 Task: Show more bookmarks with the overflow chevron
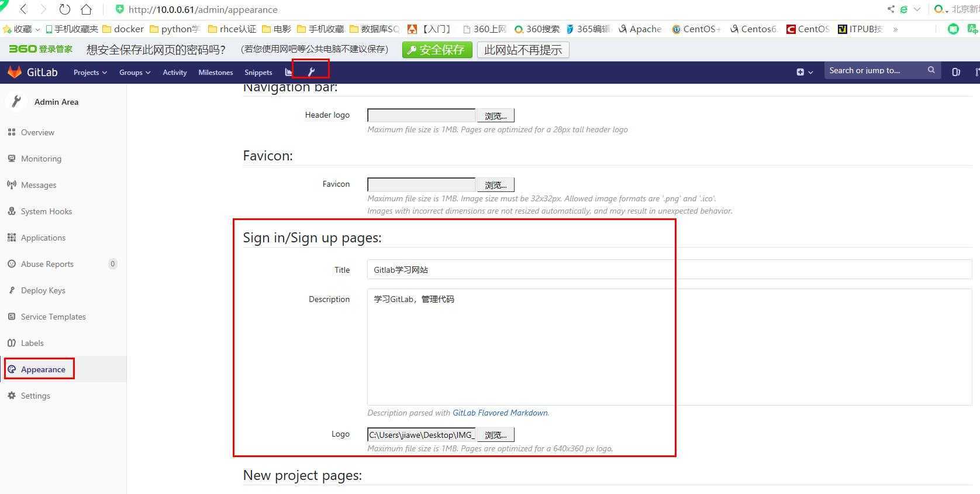(x=895, y=29)
